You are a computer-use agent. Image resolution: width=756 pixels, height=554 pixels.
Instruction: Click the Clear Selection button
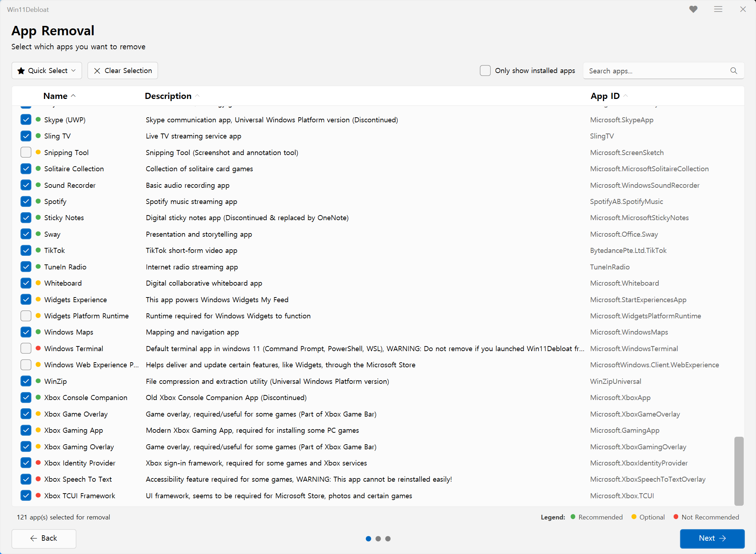tap(123, 71)
